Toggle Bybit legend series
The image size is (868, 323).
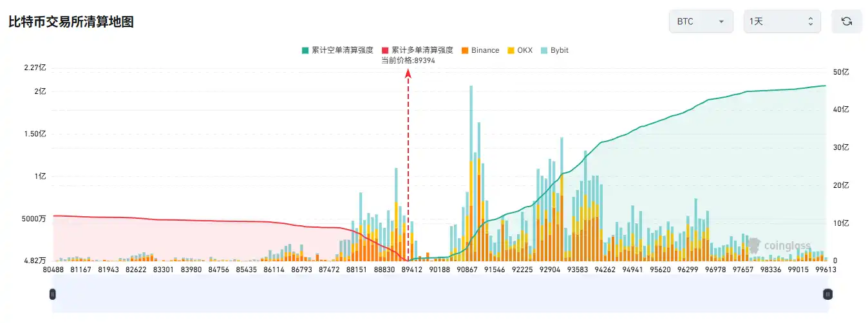point(554,50)
